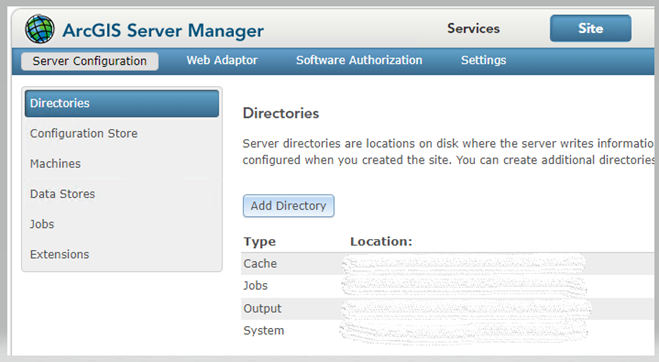Click the ArcGIS globe logo icon
The width and height of the screenshot is (659, 362).
(40, 29)
